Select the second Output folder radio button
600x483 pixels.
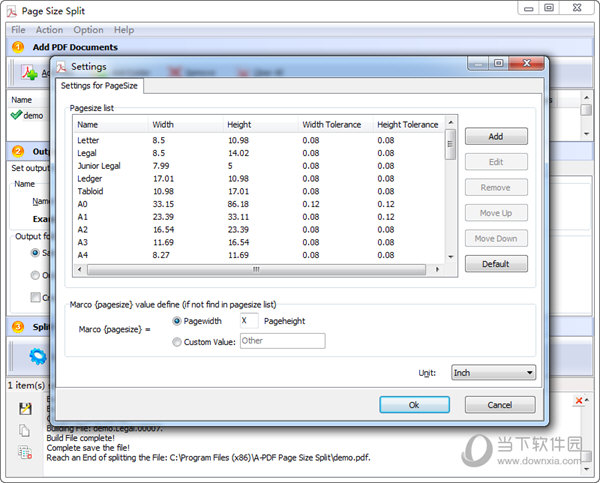point(35,275)
